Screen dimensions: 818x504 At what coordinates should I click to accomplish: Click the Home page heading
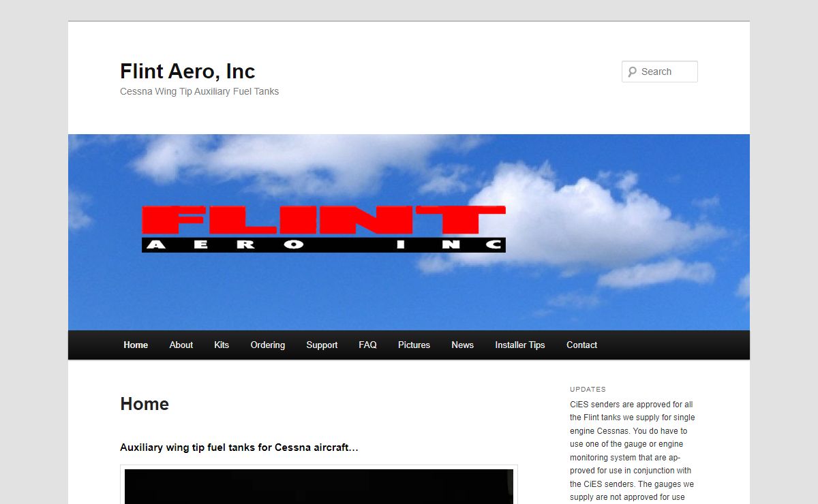point(145,404)
